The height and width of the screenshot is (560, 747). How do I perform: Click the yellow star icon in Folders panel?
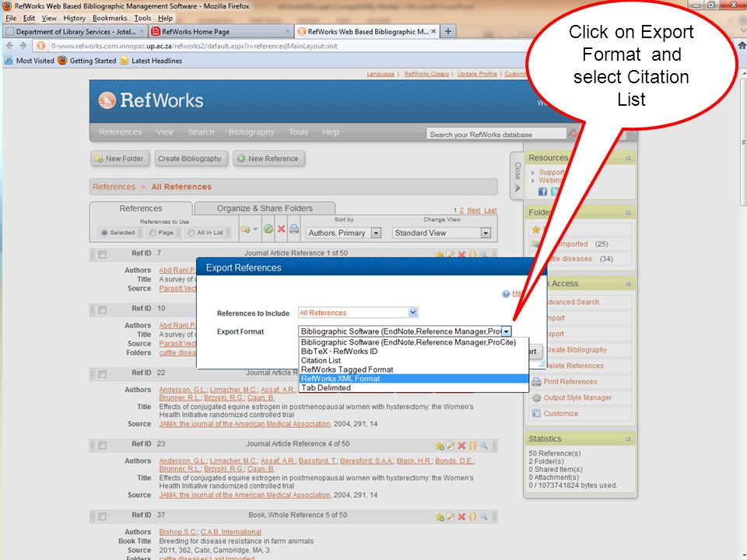[536, 229]
